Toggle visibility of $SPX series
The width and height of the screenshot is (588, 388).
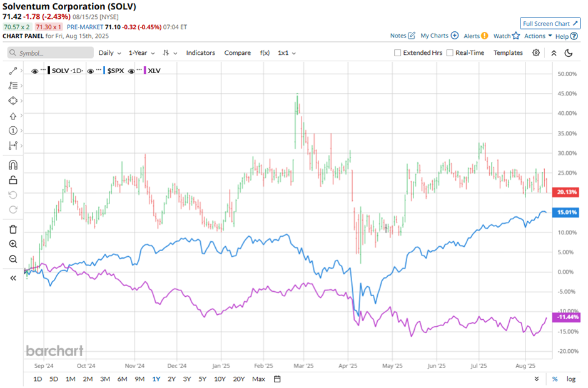click(x=90, y=71)
